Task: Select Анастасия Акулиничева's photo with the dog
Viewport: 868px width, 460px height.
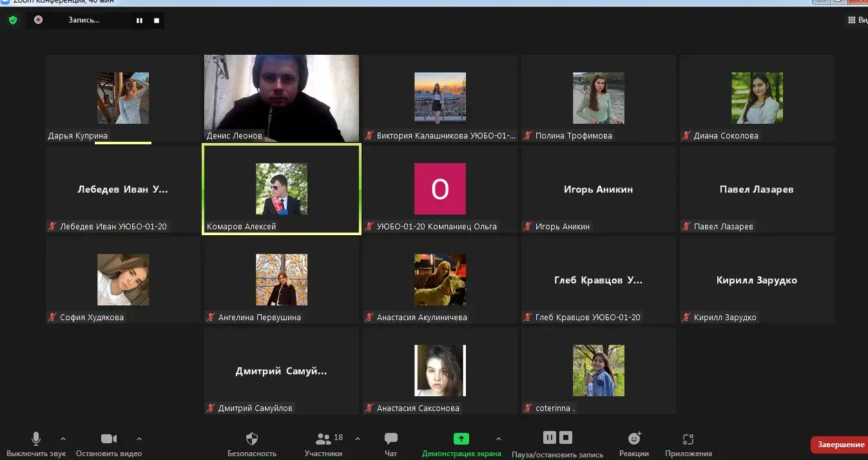Action: coord(440,280)
